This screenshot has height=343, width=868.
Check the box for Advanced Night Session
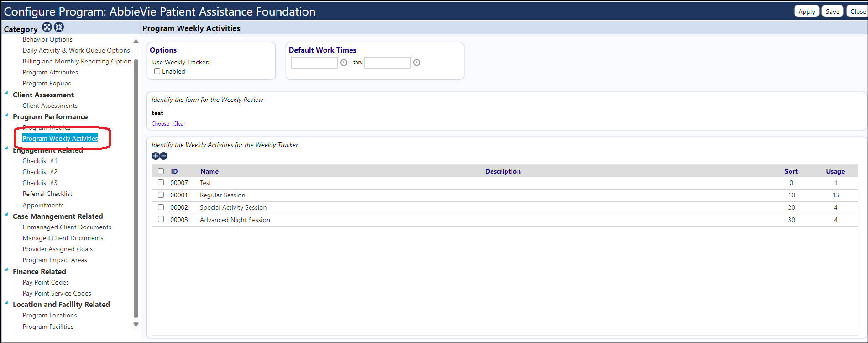161,220
